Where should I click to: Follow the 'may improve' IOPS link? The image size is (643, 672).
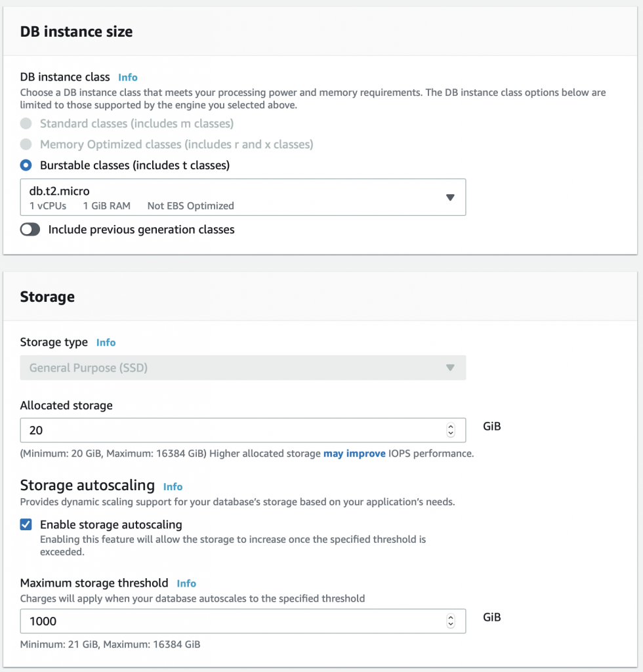coord(354,453)
